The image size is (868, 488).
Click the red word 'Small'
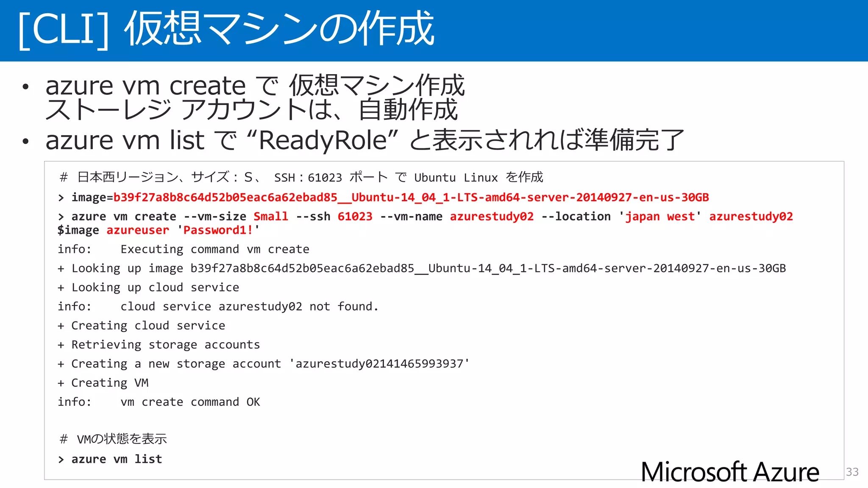271,216
